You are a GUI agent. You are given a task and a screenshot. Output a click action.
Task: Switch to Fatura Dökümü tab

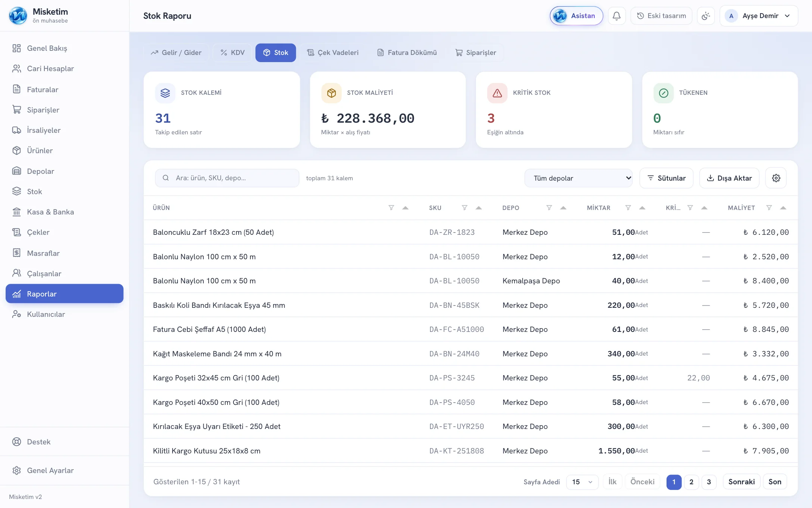click(x=407, y=53)
